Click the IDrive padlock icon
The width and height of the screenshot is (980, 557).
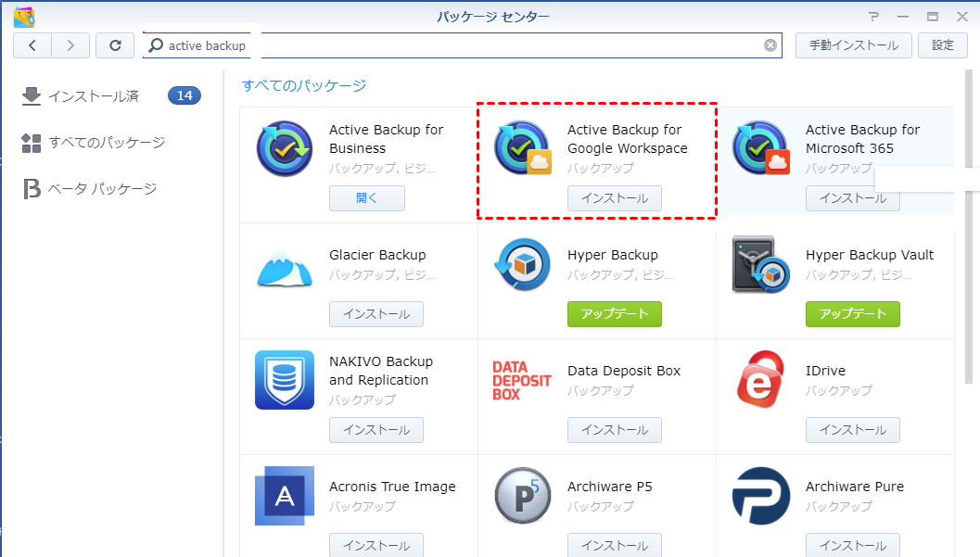tap(760, 380)
